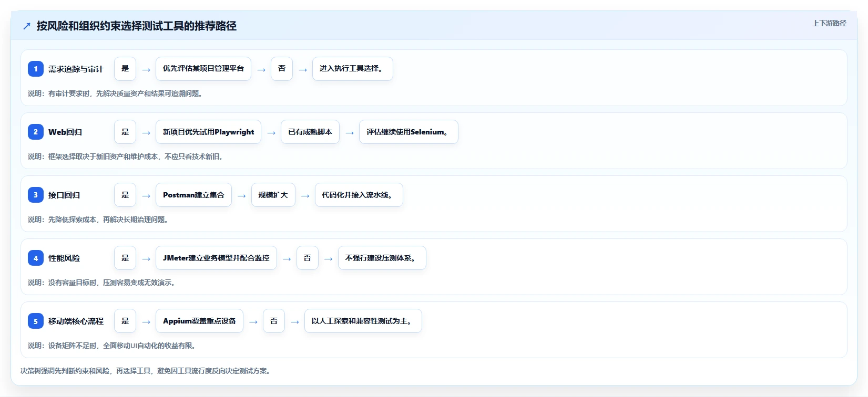Select the 需求追踪与审计 row title
Image resolution: width=868 pixels, height=397 pixels.
(76, 69)
